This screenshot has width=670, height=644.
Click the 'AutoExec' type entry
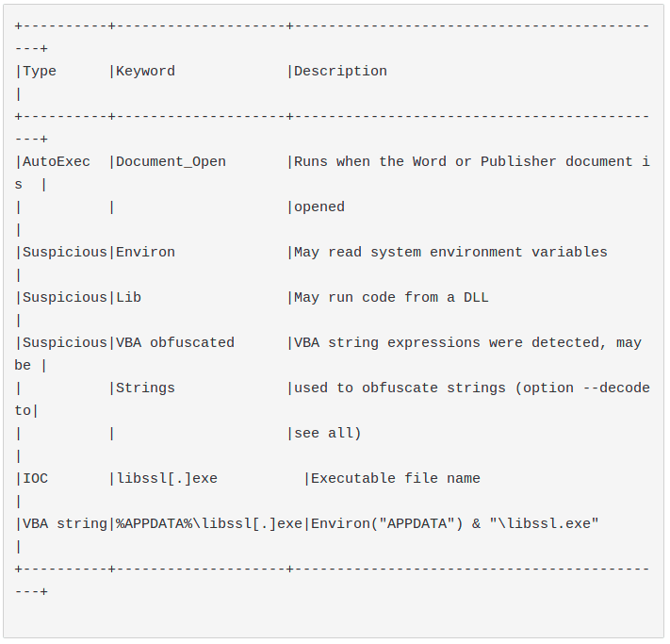coord(57,162)
